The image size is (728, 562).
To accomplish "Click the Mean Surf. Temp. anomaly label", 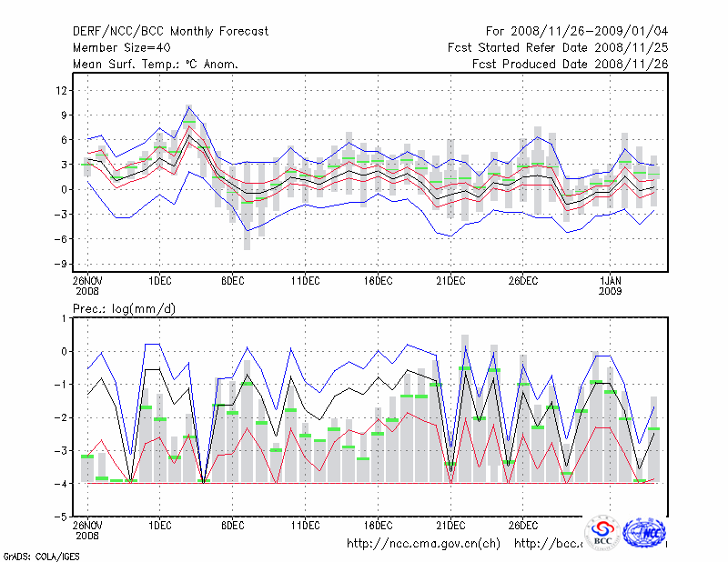I will 156,64.
